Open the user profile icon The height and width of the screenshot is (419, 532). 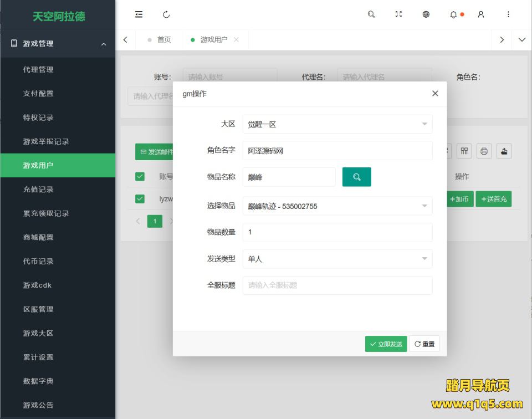[x=480, y=14]
